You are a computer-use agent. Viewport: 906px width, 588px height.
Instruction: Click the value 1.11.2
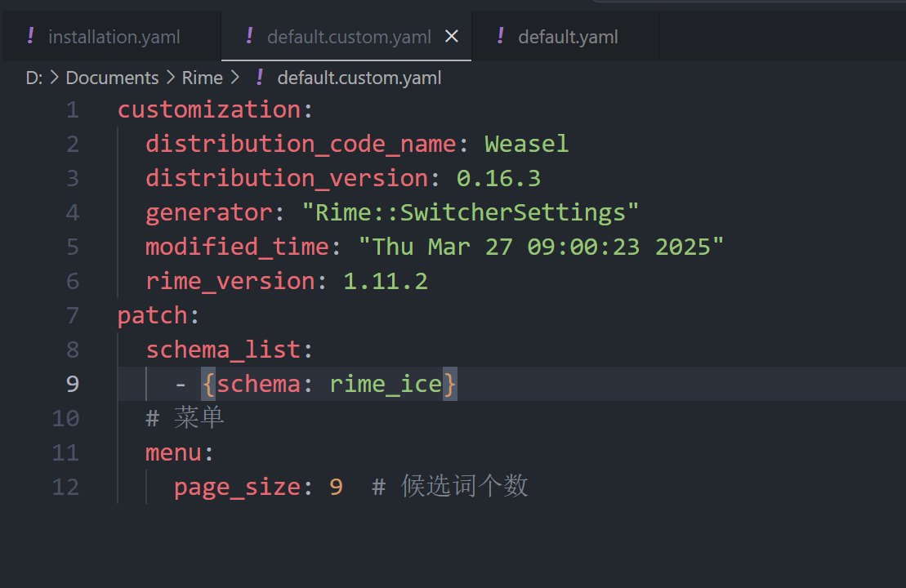click(x=386, y=281)
